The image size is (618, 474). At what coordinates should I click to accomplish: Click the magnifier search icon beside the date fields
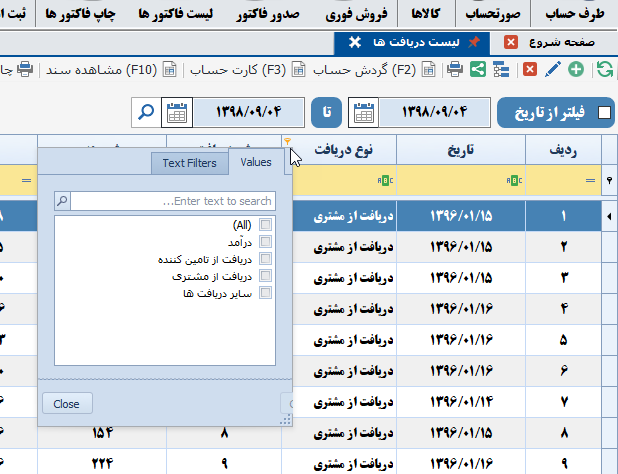pos(146,112)
